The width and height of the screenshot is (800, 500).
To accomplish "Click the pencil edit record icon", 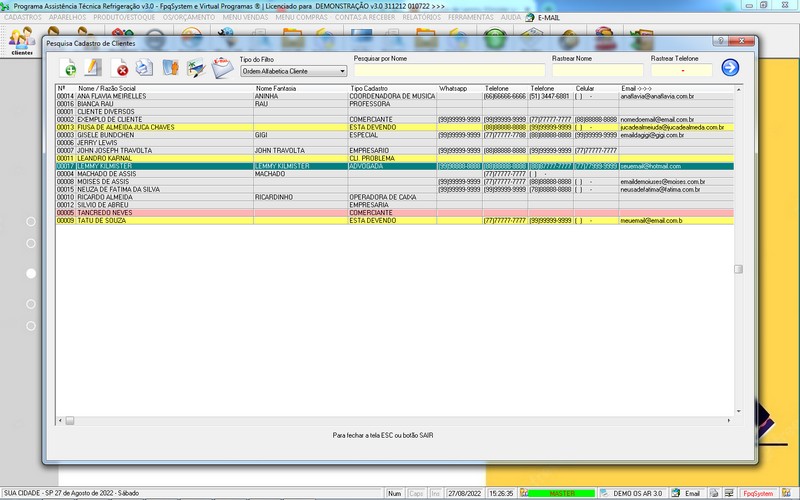I will pyautogui.click(x=93, y=68).
